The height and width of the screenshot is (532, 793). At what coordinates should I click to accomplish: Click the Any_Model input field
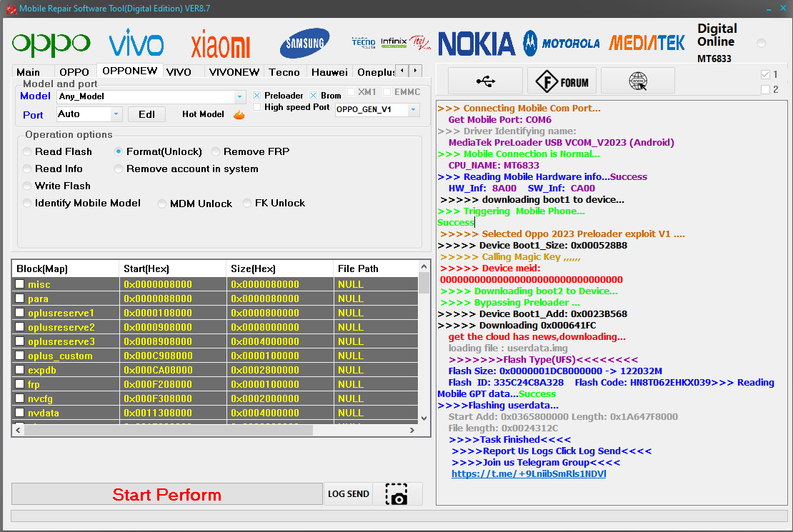(146, 96)
